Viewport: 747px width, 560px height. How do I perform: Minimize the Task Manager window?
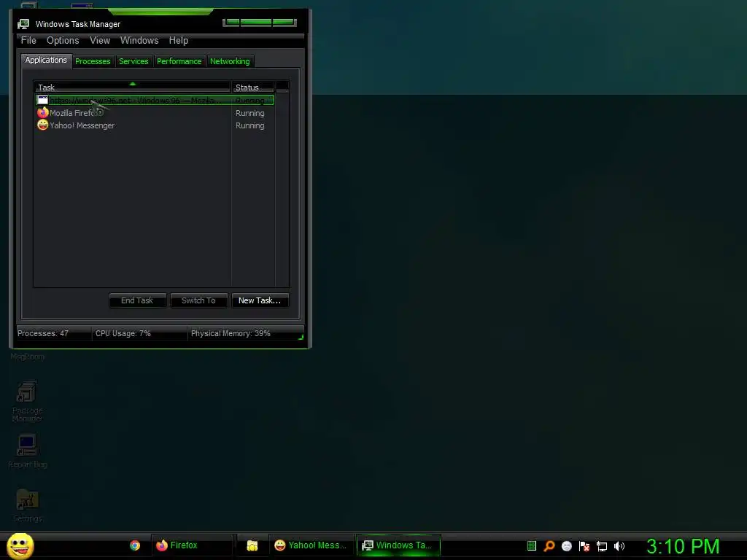pyautogui.click(x=231, y=23)
